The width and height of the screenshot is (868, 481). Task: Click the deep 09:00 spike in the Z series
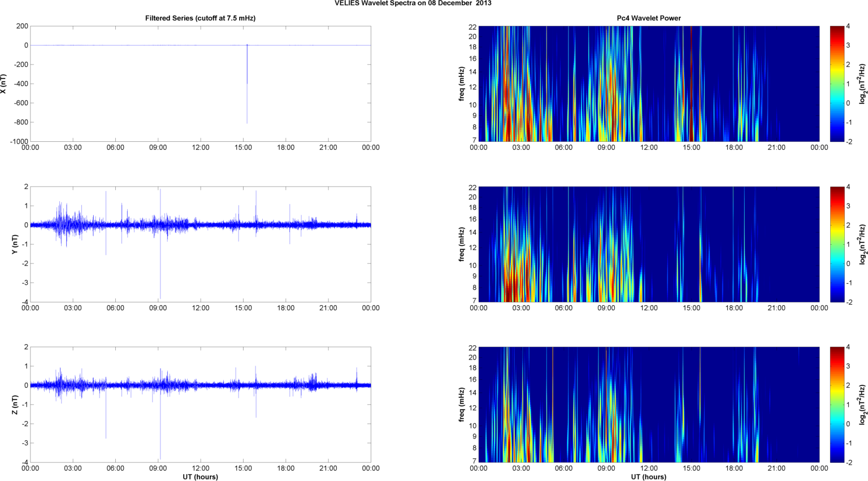[160, 430]
